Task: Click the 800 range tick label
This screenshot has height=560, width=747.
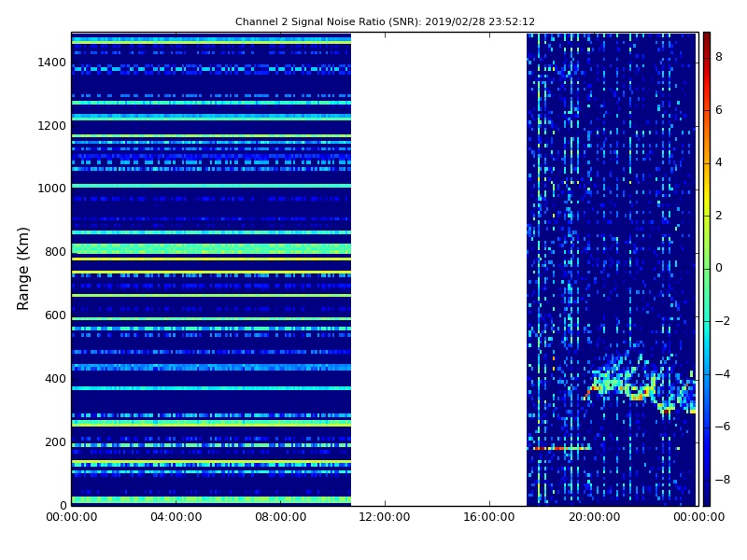Action: coord(55,252)
